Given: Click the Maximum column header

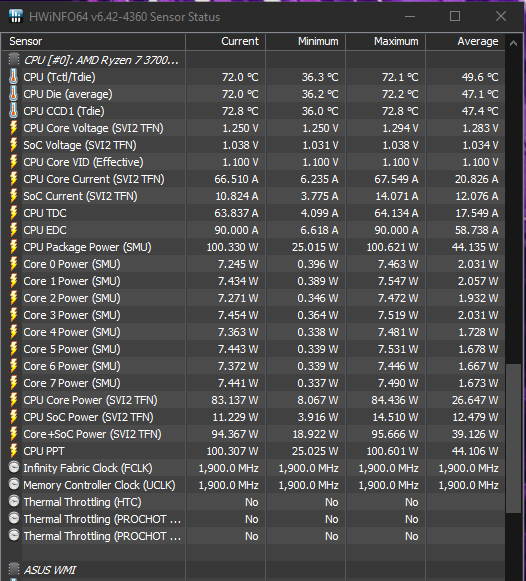Looking at the screenshot, I should click(x=386, y=42).
